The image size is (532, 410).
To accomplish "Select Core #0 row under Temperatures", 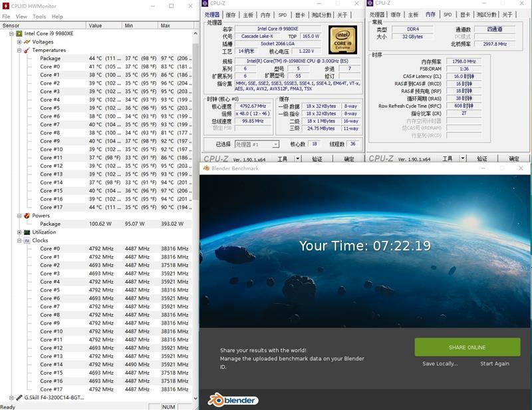I will (x=115, y=67).
